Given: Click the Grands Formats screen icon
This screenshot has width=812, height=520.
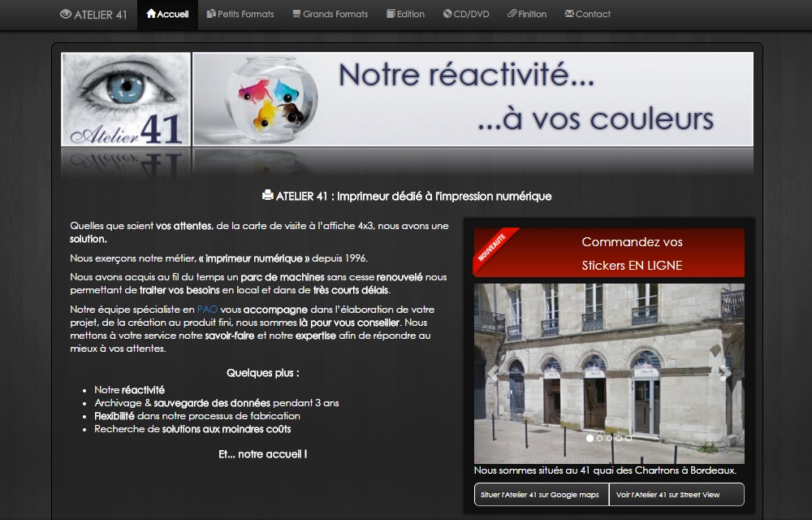Looking at the screenshot, I should [x=296, y=14].
